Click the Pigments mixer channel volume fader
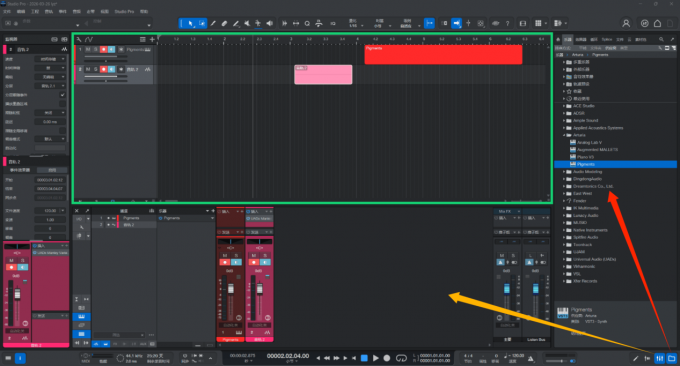Screen dimensions: 680x366 click(x=231, y=288)
